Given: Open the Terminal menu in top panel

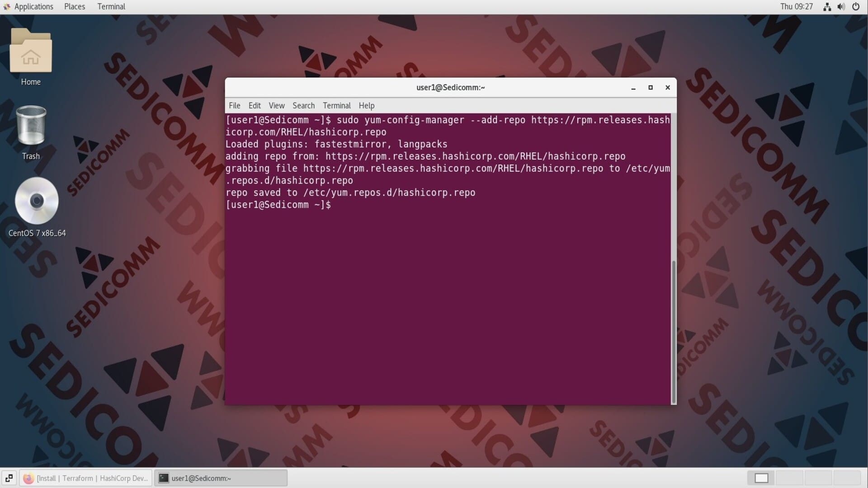Looking at the screenshot, I should click(111, 7).
